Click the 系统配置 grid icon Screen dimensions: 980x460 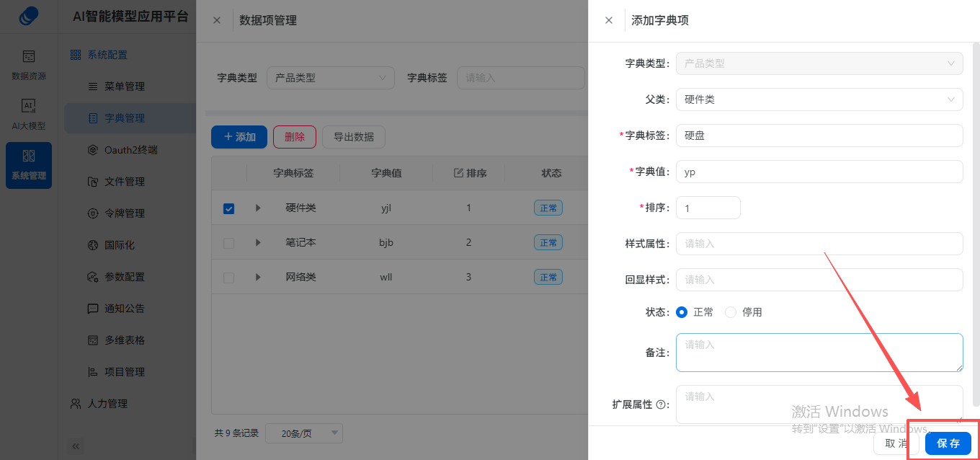pyautogui.click(x=76, y=55)
